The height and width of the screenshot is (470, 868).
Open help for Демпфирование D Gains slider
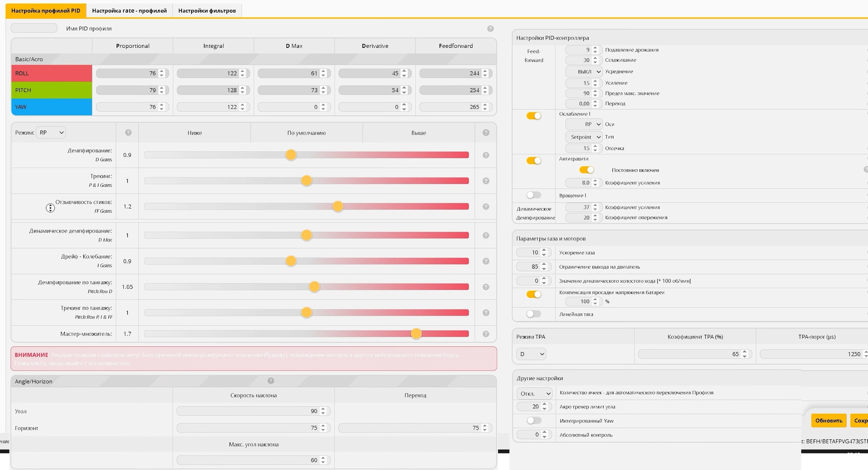coord(486,155)
